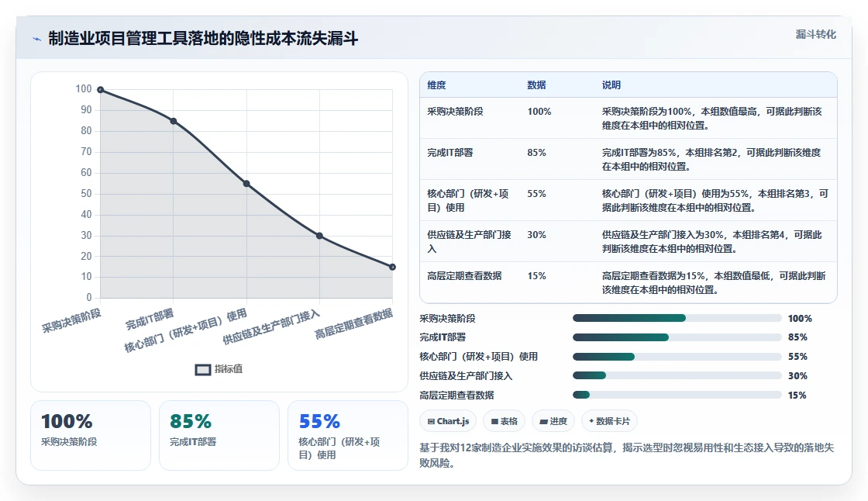This screenshot has width=868, height=501.
Task: Click the chart title 制造业项目管理工具落地的隐性成本流失漏斗
Action: coord(203,38)
